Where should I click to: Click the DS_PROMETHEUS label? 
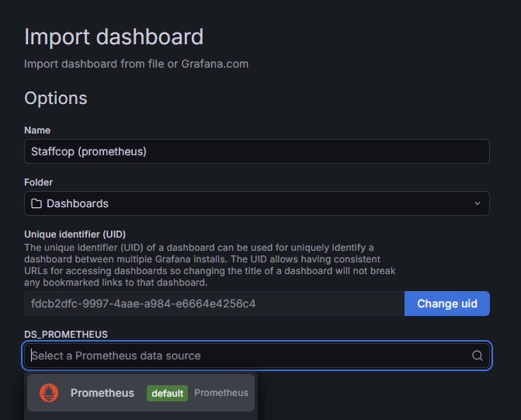[66, 334]
